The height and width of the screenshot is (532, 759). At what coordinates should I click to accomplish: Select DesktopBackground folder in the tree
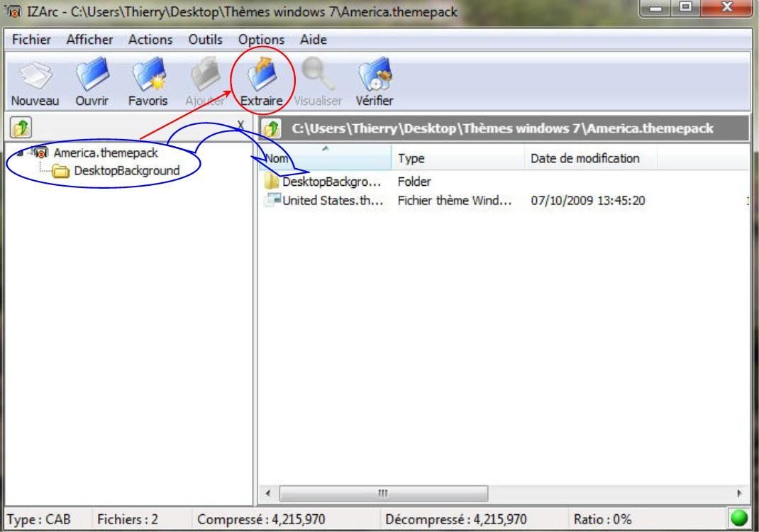point(127,171)
